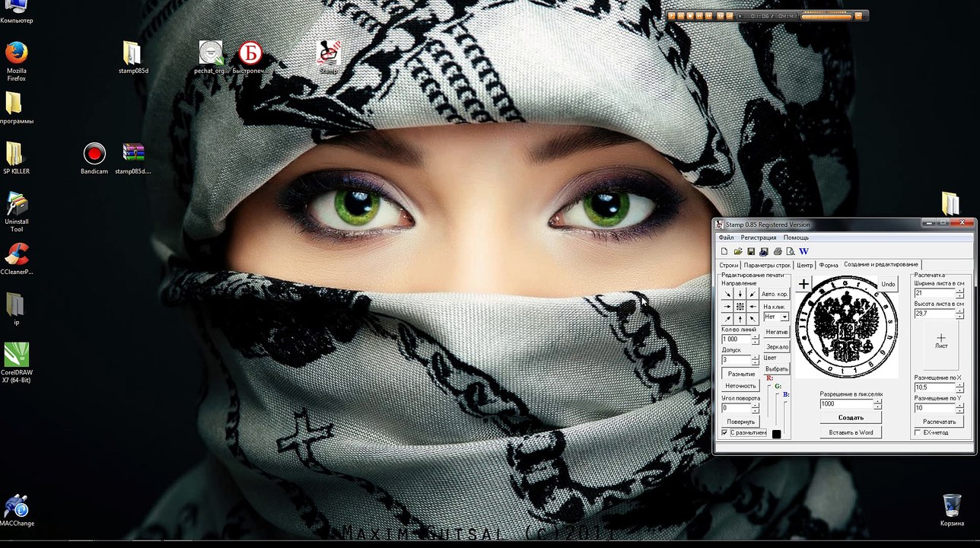Click the 'Разрешение в пикселях' input field
Screen dimensions: 980x548
[847, 404]
